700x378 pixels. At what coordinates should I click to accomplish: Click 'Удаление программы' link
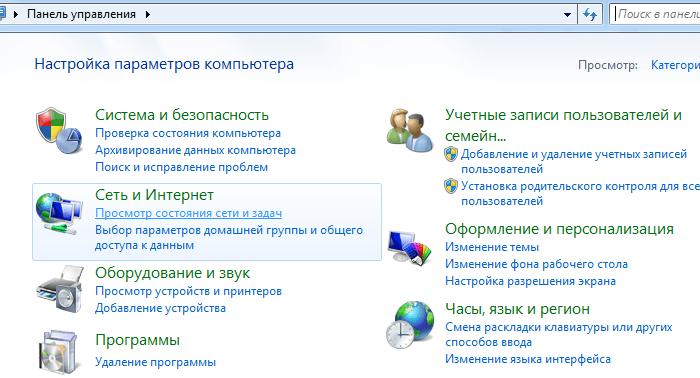pos(155,362)
